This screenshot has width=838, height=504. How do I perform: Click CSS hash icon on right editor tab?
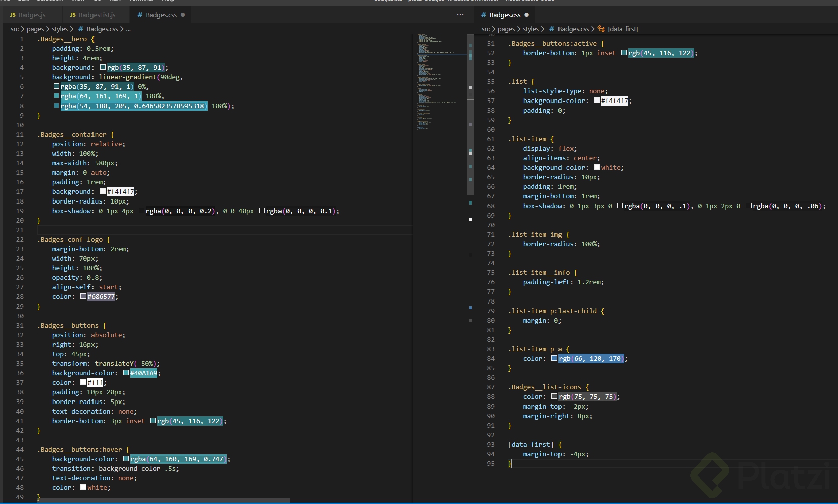(x=484, y=15)
